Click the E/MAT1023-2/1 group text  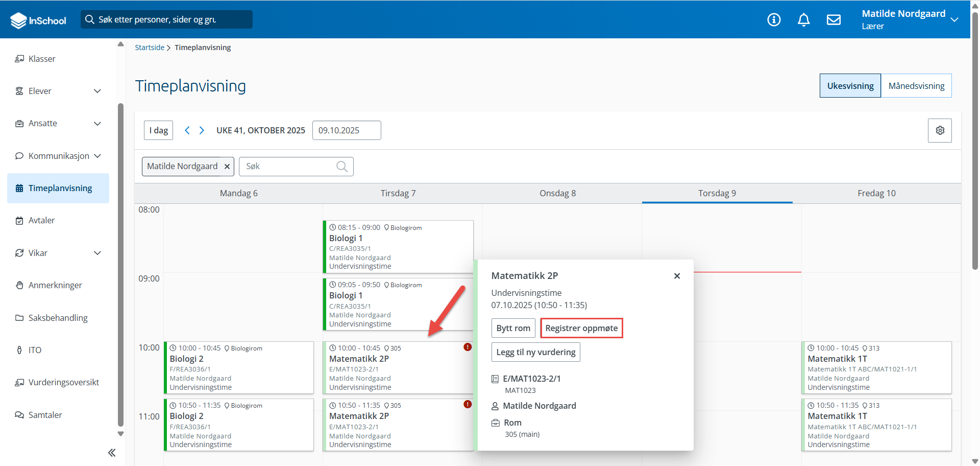pyautogui.click(x=531, y=379)
